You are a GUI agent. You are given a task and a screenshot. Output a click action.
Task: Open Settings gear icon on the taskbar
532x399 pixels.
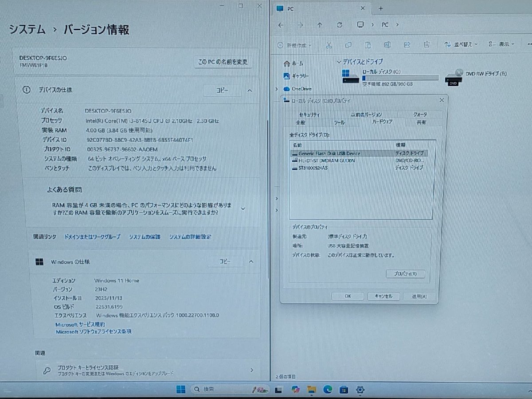tap(360, 390)
